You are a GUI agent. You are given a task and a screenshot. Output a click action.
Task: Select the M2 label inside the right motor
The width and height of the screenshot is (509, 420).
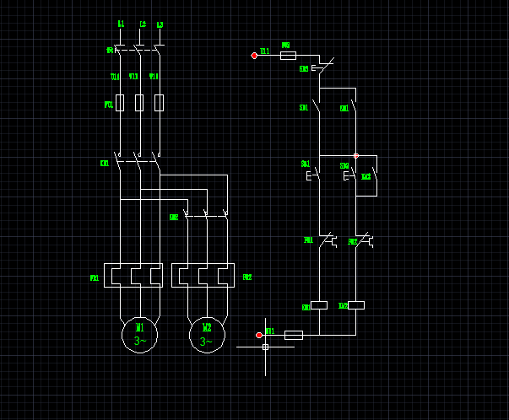[207, 327]
